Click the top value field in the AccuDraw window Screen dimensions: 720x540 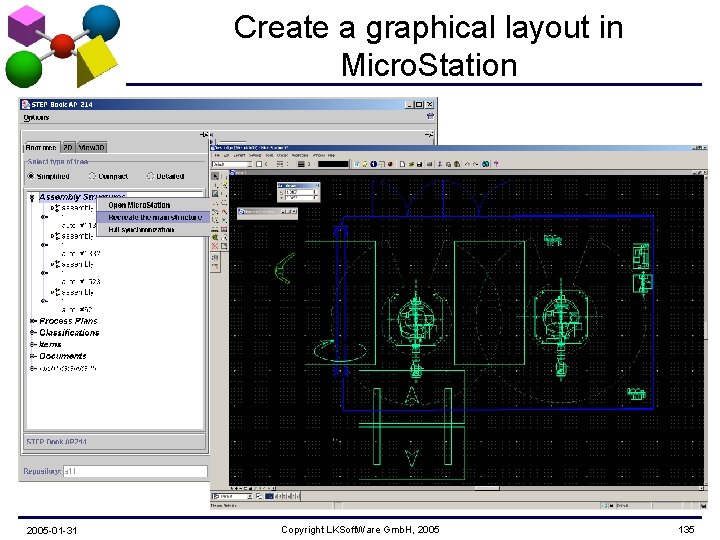(299, 192)
